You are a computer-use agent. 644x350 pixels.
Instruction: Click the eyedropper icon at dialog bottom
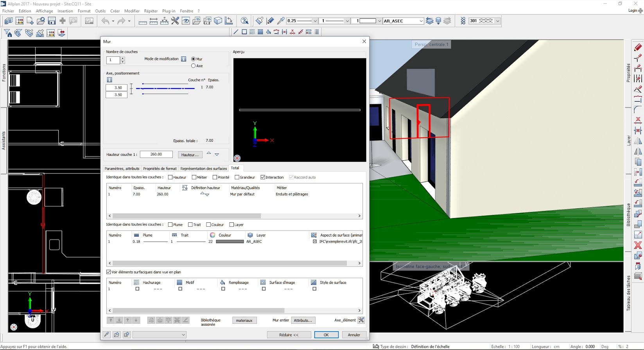coord(106,335)
